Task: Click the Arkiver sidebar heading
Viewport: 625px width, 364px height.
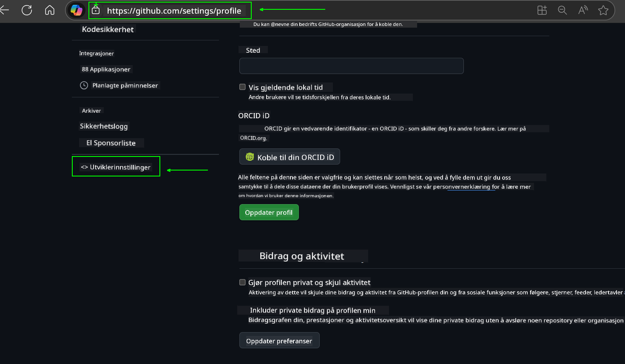Action: click(x=91, y=111)
